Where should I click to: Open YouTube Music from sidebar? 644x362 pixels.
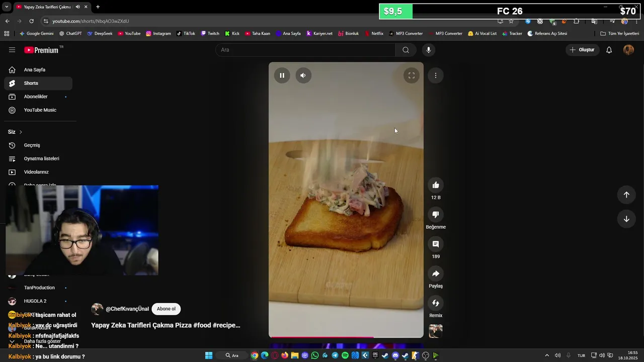[x=38, y=110]
